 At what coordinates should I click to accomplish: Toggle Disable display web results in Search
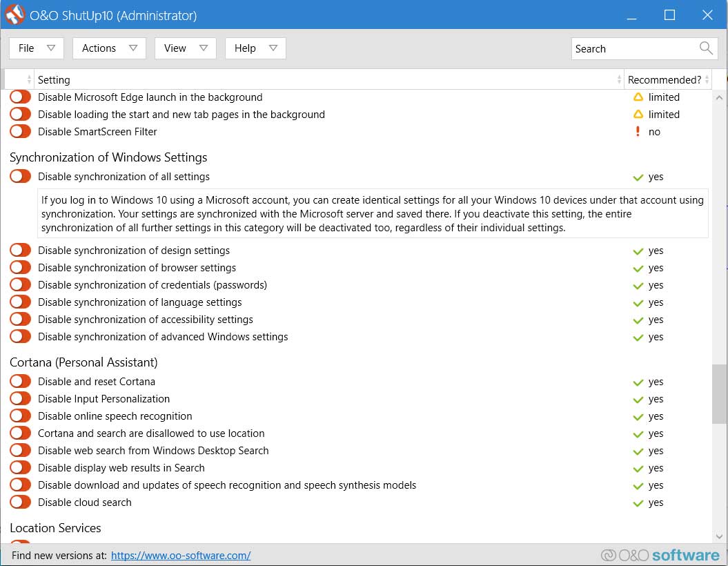(x=21, y=467)
